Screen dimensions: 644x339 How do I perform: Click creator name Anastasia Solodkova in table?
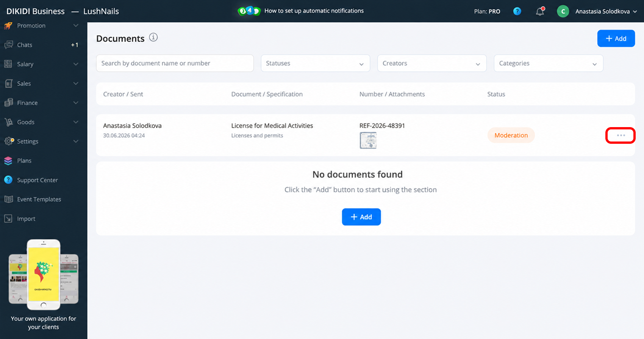point(132,126)
